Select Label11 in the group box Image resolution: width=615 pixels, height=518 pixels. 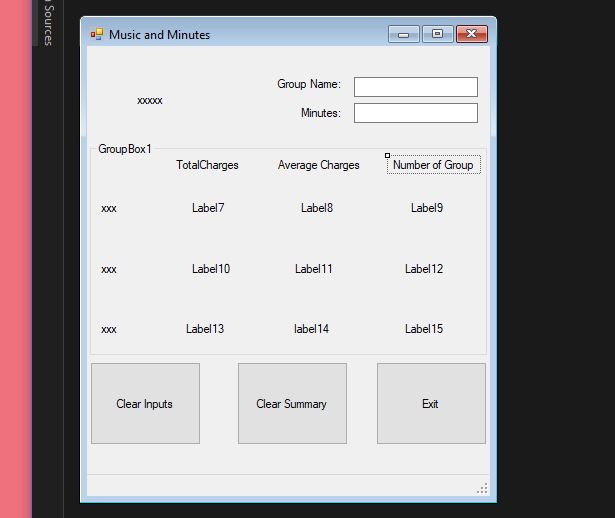[314, 269]
